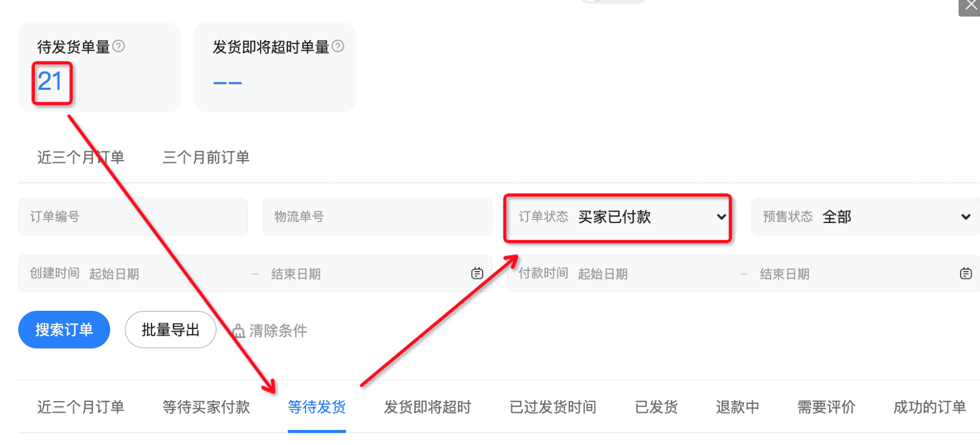Click the broom icon next to 清除条件

pyautogui.click(x=239, y=331)
